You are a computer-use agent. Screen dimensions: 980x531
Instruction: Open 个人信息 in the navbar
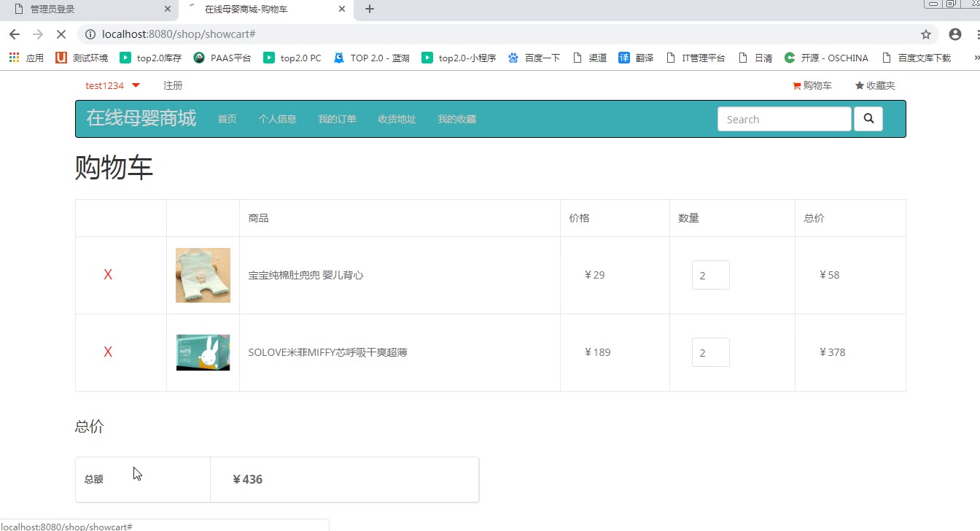[277, 119]
